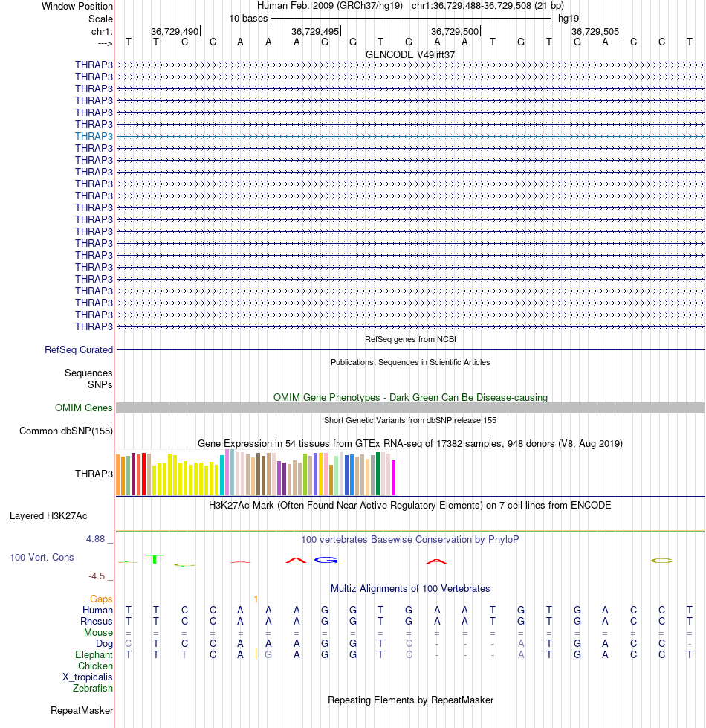706x728 pixels.
Task: Open the 100 Vert. Cons track label
Action: [42, 557]
